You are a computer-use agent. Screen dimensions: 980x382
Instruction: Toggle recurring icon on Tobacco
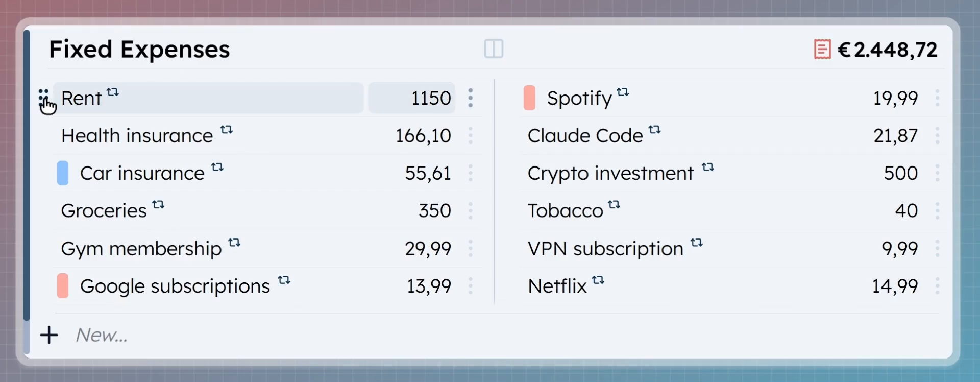(614, 205)
